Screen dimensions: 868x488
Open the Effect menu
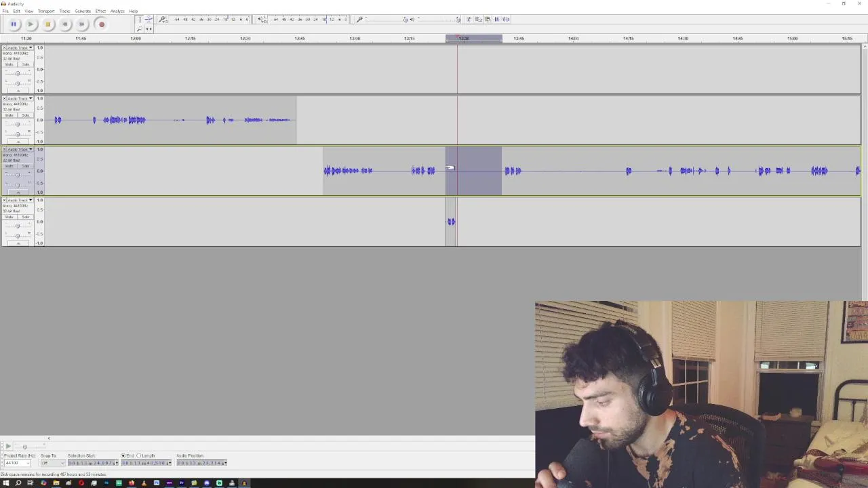tap(100, 11)
